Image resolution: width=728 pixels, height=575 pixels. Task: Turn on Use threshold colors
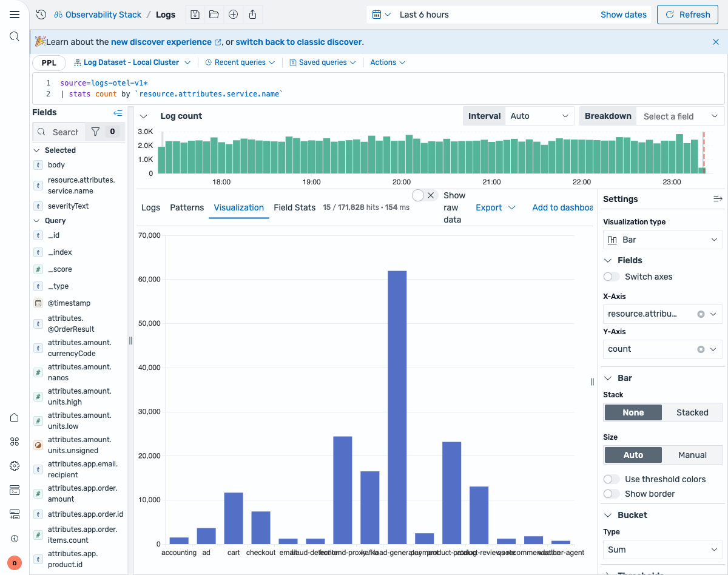pos(611,479)
